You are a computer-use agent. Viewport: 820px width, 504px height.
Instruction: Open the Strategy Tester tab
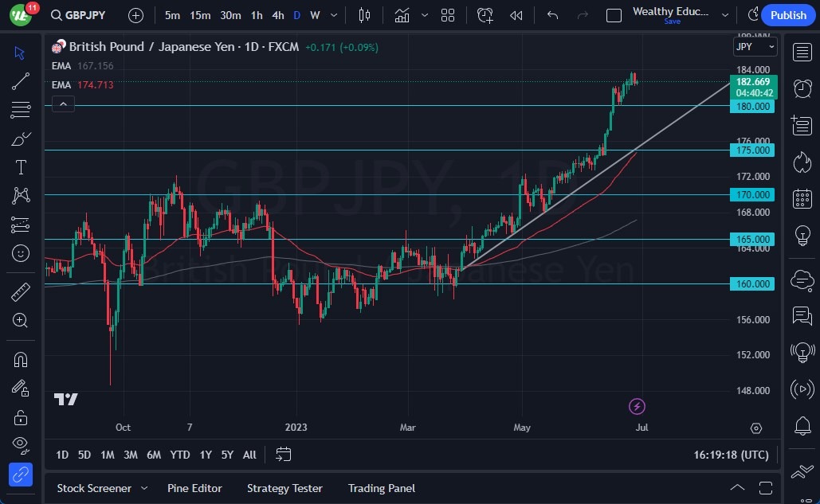[x=284, y=488]
